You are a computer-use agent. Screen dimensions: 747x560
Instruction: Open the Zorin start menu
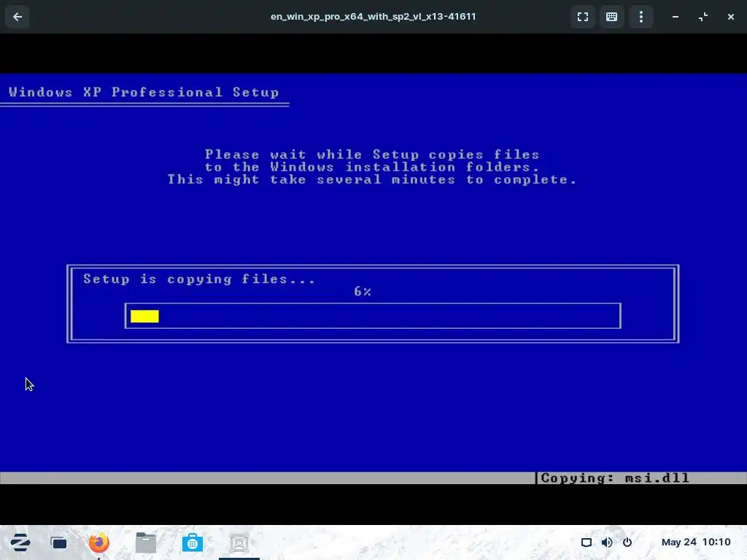pos(20,542)
